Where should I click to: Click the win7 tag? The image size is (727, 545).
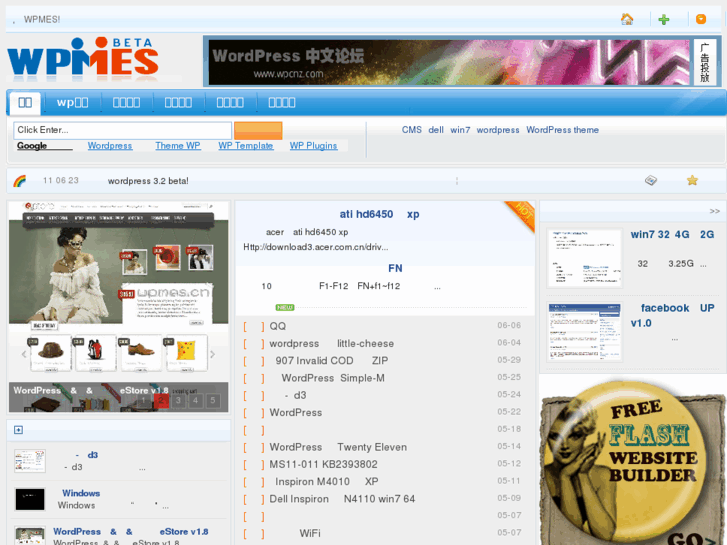click(460, 130)
